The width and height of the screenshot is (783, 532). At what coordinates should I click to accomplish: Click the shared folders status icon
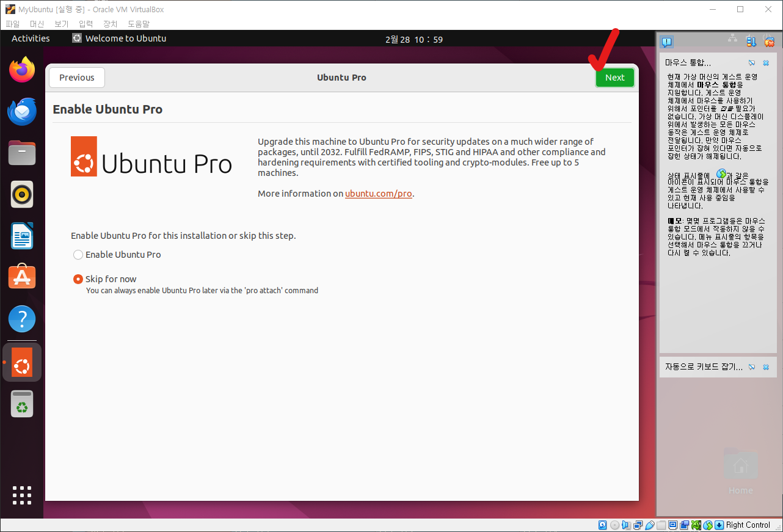(x=661, y=525)
